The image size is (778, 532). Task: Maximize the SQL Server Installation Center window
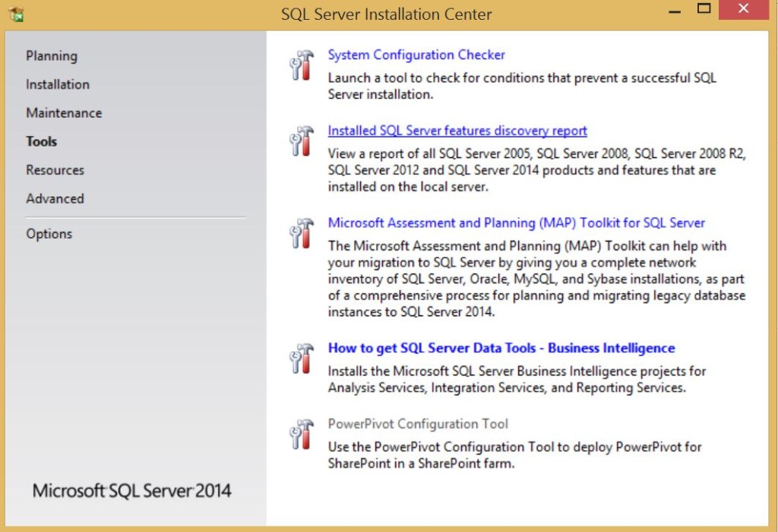(704, 9)
